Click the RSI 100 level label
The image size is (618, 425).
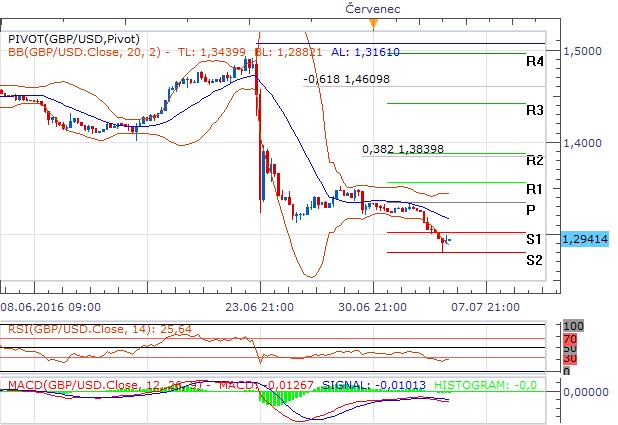573,326
